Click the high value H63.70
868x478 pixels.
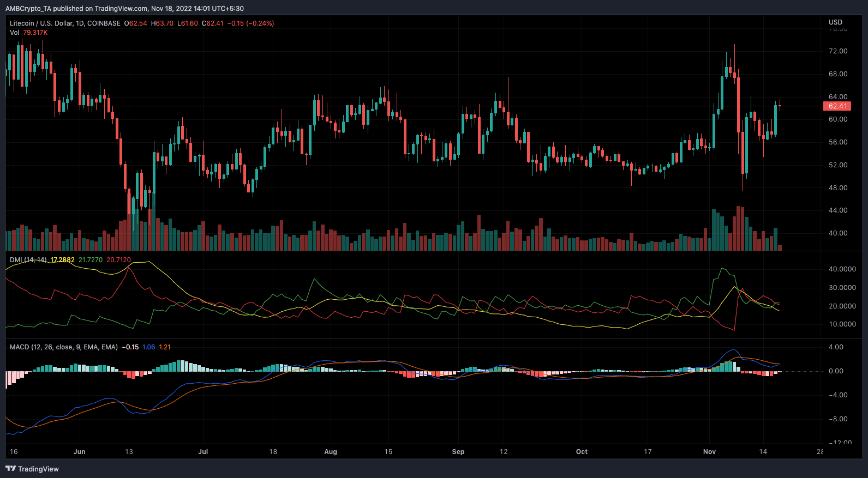click(162, 23)
